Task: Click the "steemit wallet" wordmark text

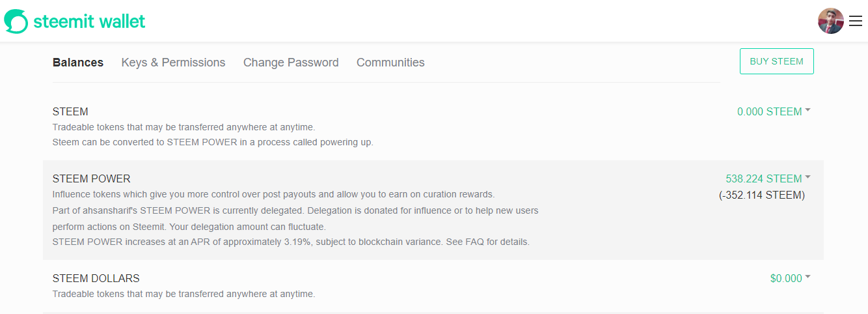Action: [89, 21]
